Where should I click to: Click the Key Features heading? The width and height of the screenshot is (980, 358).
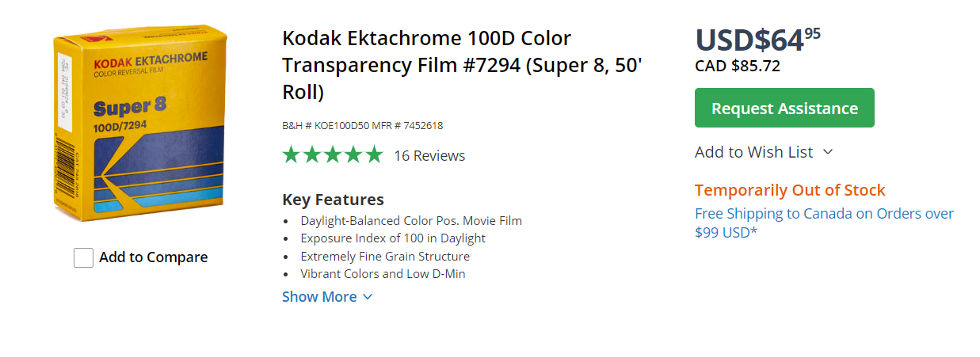click(x=333, y=200)
